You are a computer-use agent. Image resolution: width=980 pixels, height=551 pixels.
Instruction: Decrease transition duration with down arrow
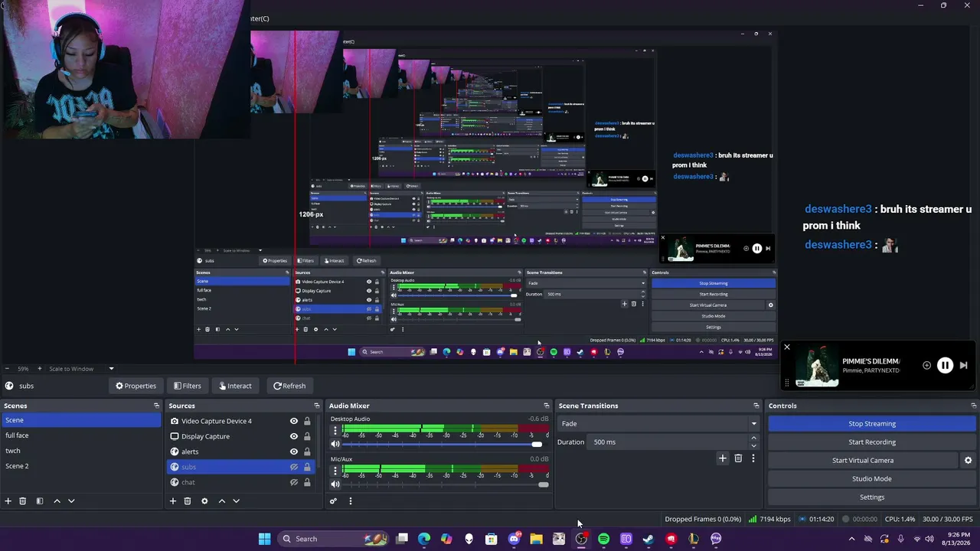click(753, 445)
